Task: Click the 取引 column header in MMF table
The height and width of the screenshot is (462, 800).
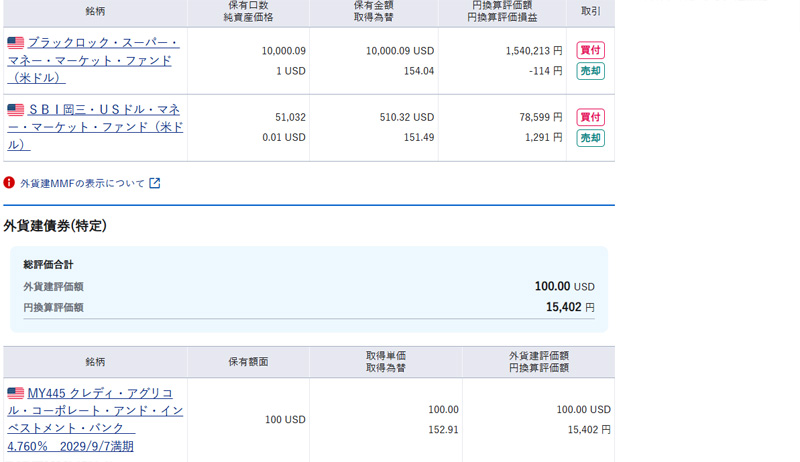Action: (x=590, y=11)
